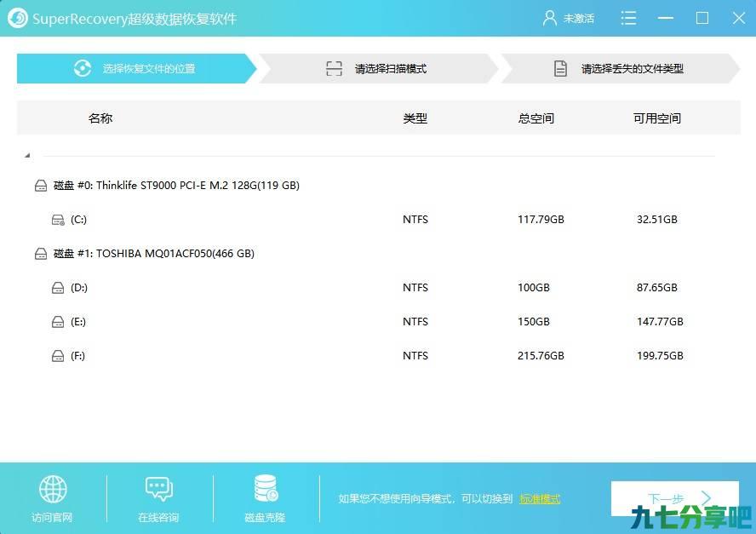Viewport: 756px width, 534px height.
Task: Open 在线咨询 chat bubble icon
Action: coord(158,489)
